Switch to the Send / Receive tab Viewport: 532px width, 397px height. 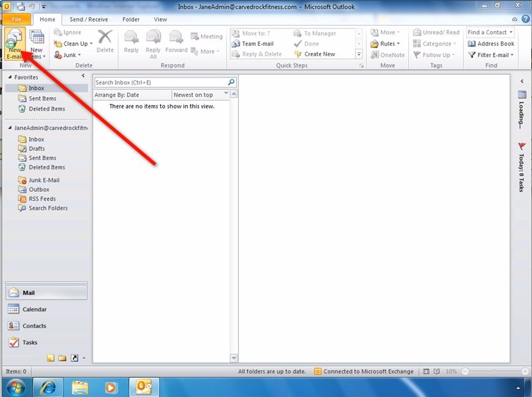point(89,19)
